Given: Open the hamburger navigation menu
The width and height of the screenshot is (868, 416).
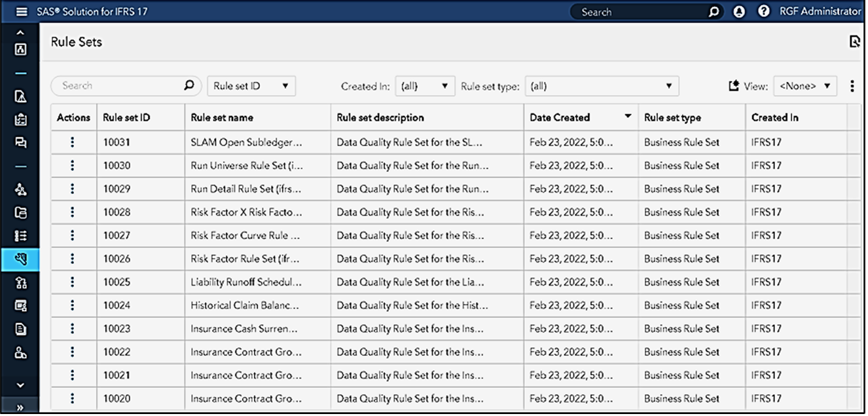Looking at the screenshot, I should (22, 11).
